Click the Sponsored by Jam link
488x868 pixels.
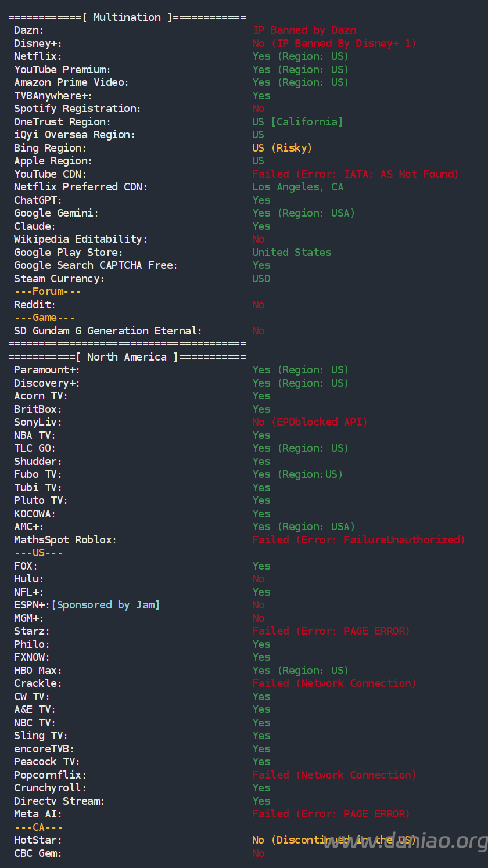coord(106,605)
